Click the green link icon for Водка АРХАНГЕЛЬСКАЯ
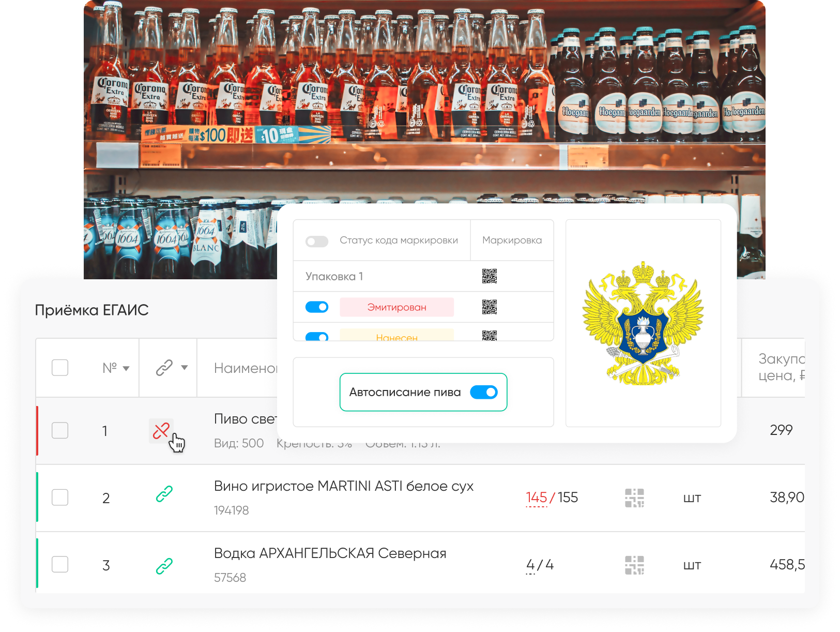The image size is (840, 632). tap(164, 566)
